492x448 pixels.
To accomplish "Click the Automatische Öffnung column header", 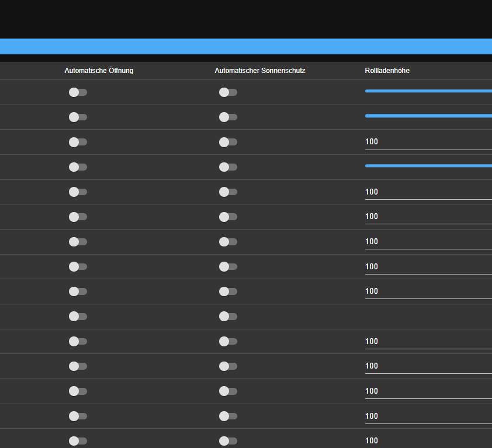I will point(99,71).
